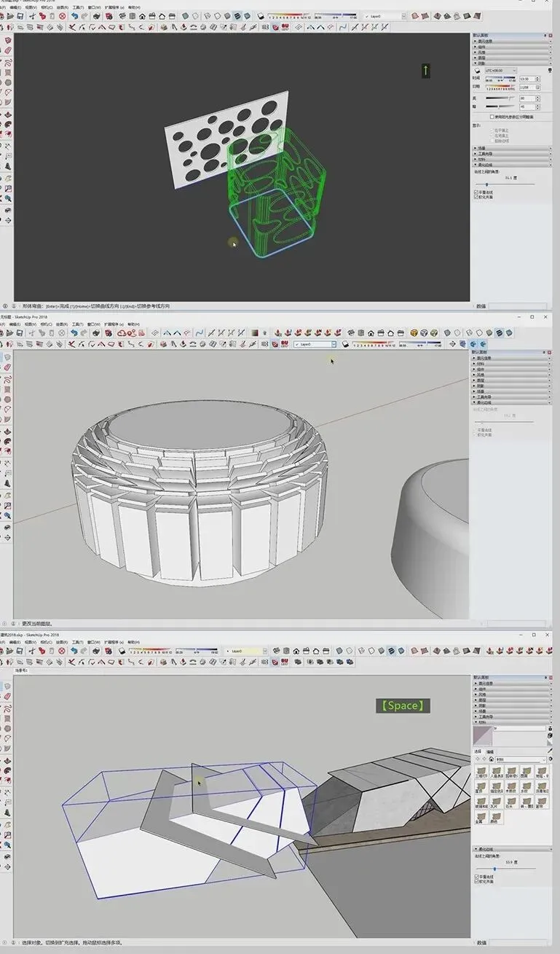Click the current material preview swatch in the bottom window
560x954 pixels.
pyautogui.click(x=482, y=735)
